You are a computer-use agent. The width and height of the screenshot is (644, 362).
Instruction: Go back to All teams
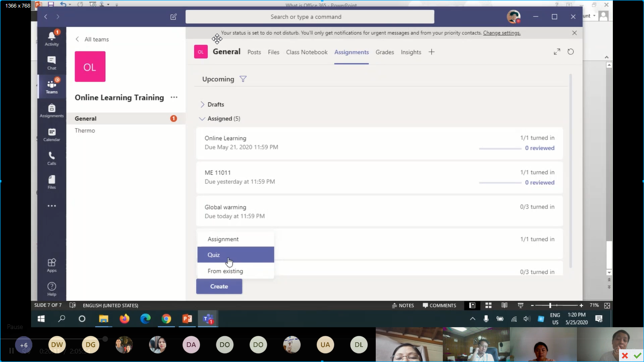click(x=92, y=40)
